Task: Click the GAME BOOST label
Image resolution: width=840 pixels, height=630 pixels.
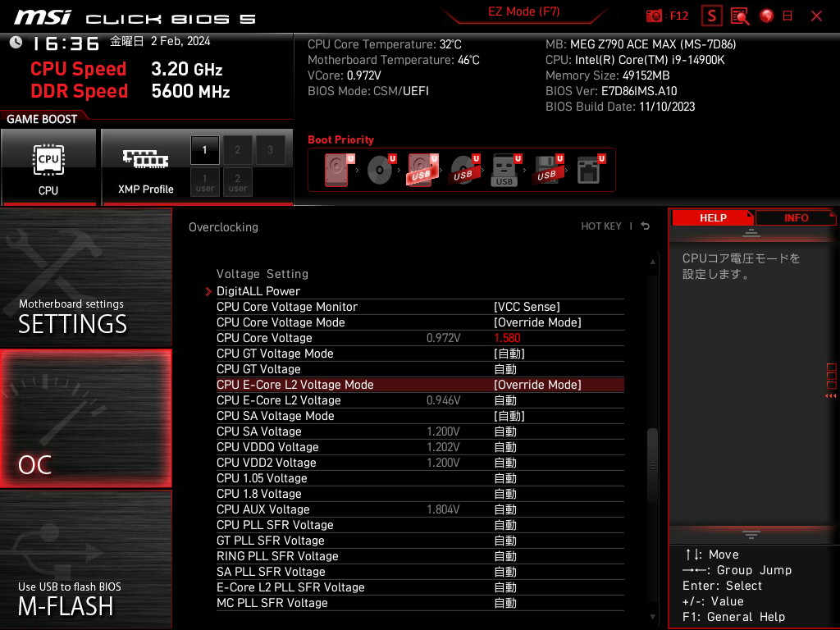Action: tap(42, 119)
